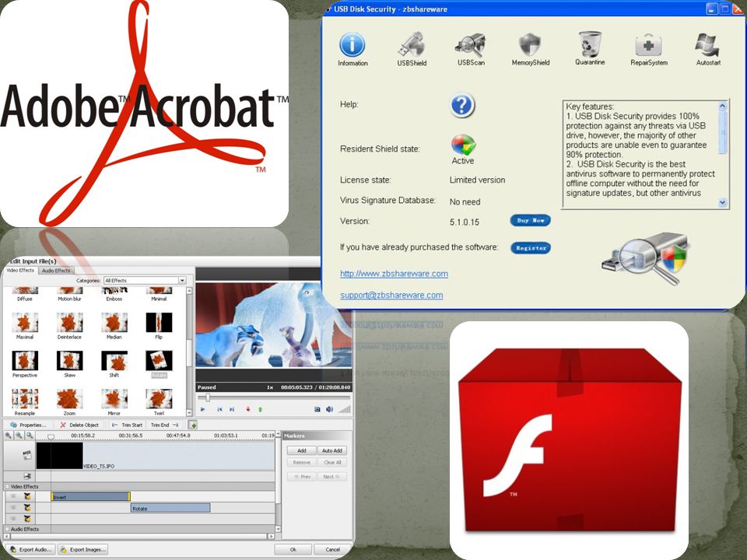
Task: Open the Autostart section
Action: [x=708, y=49]
